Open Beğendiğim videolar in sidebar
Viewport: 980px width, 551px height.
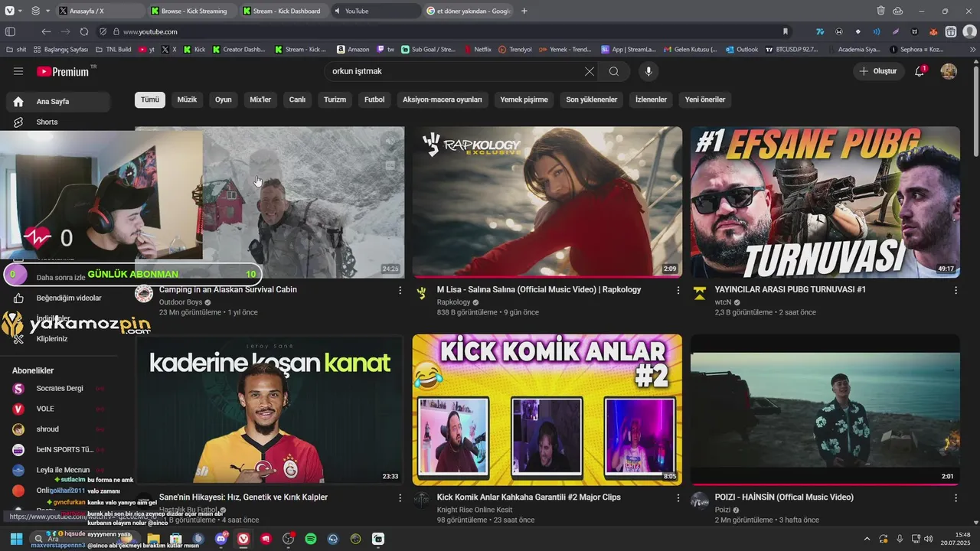point(58,298)
